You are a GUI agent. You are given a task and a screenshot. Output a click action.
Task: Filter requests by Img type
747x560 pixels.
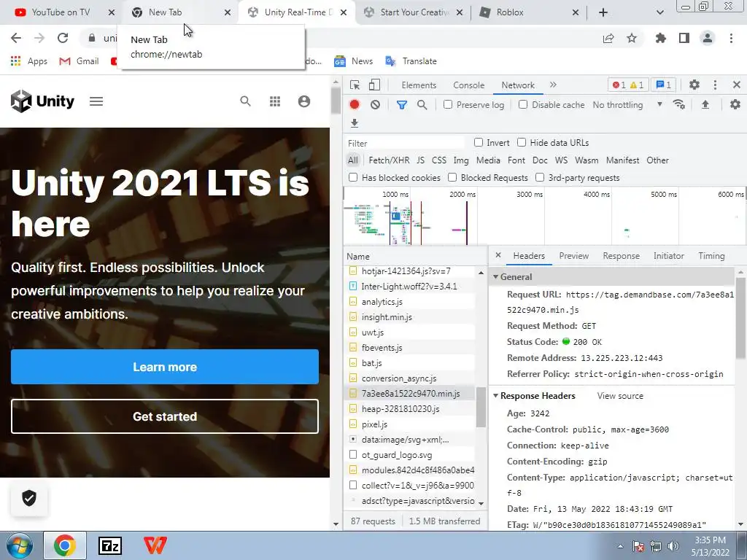coord(461,160)
